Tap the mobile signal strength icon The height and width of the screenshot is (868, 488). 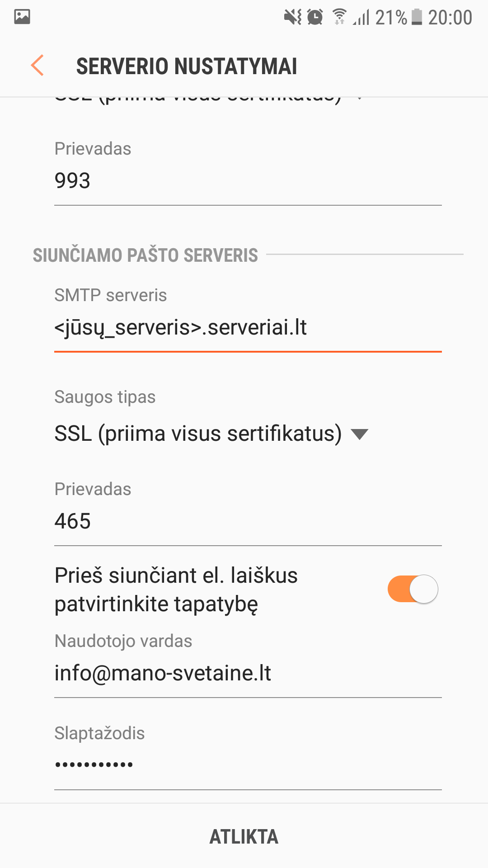click(361, 18)
